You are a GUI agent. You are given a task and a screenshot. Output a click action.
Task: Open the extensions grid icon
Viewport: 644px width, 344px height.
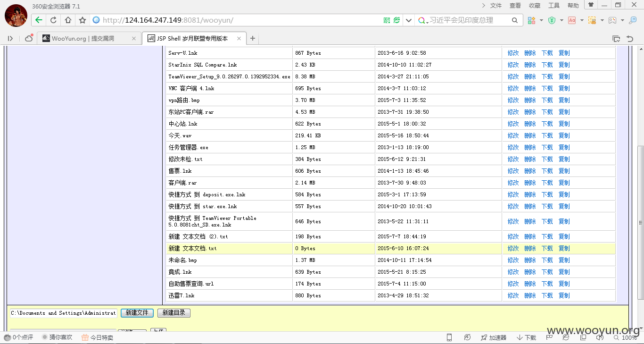531,20
